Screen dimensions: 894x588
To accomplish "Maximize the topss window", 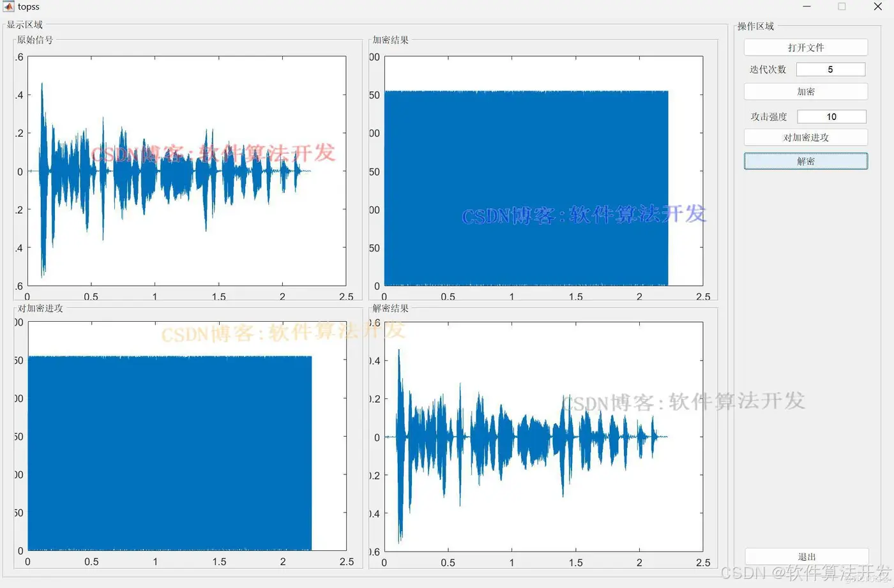I will [x=842, y=6].
